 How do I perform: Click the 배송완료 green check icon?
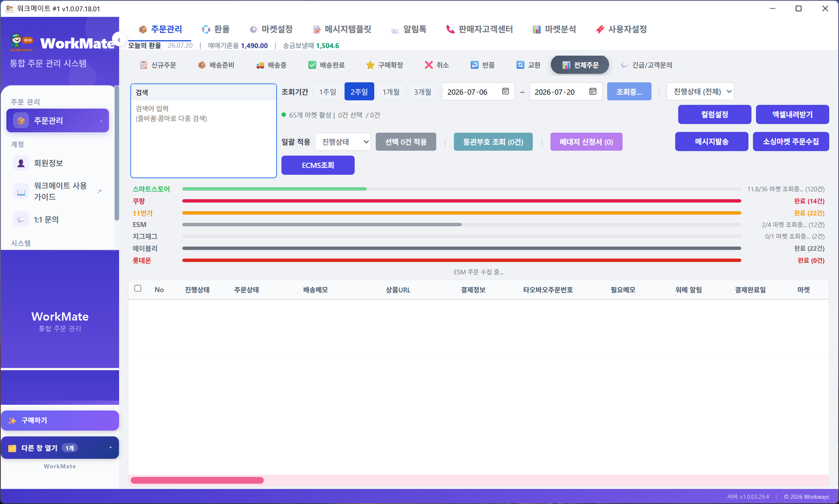(x=312, y=65)
